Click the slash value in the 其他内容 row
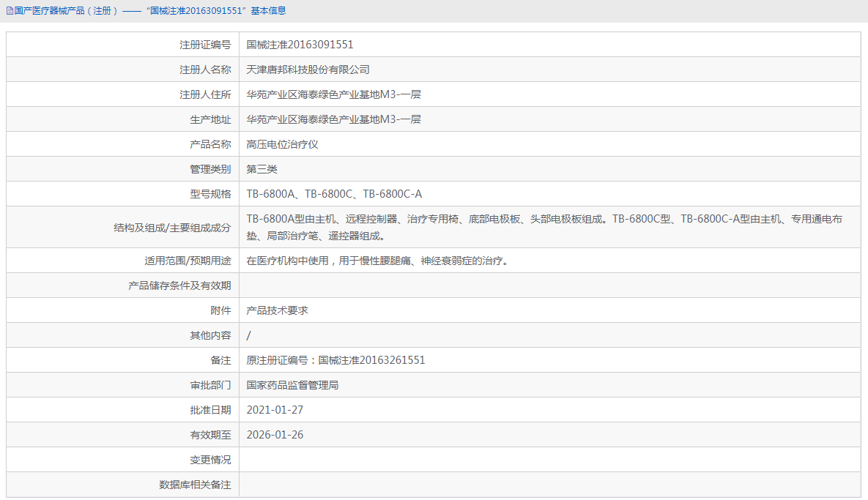Image resolution: width=868 pixels, height=500 pixels. pos(248,335)
